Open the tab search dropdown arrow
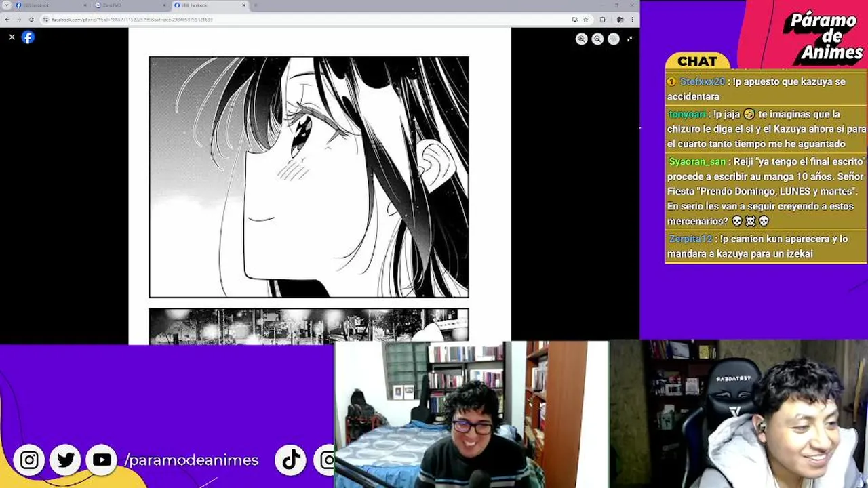The width and height of the screenshot is (868, 488). [x=6, y=5]
